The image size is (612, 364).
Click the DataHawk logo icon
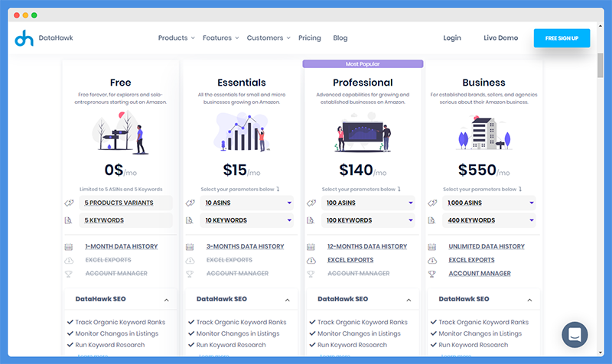(24, 37)
